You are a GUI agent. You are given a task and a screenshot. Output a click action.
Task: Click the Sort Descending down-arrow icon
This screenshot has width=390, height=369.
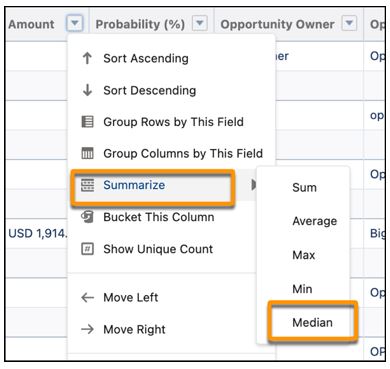(87, 90)
